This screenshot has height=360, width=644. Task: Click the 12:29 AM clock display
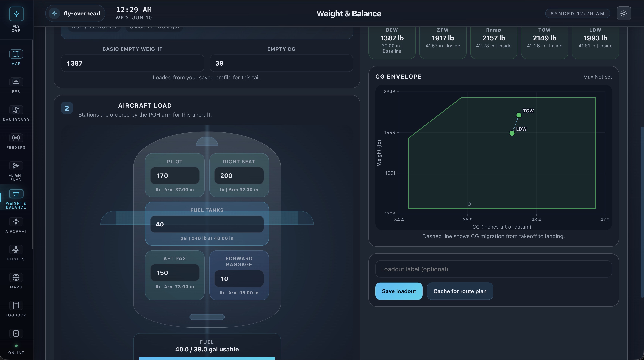(x=134, y=10)
